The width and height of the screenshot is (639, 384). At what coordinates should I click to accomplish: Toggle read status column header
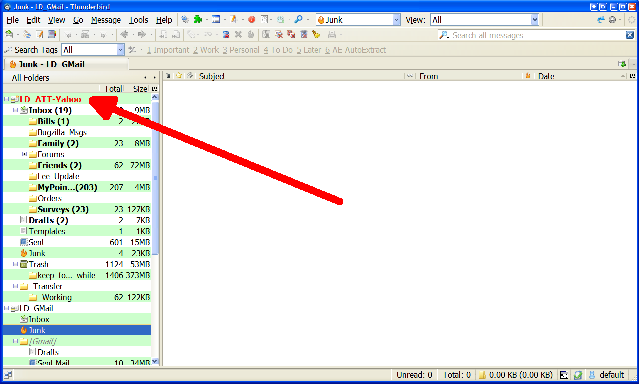[410, 76]
